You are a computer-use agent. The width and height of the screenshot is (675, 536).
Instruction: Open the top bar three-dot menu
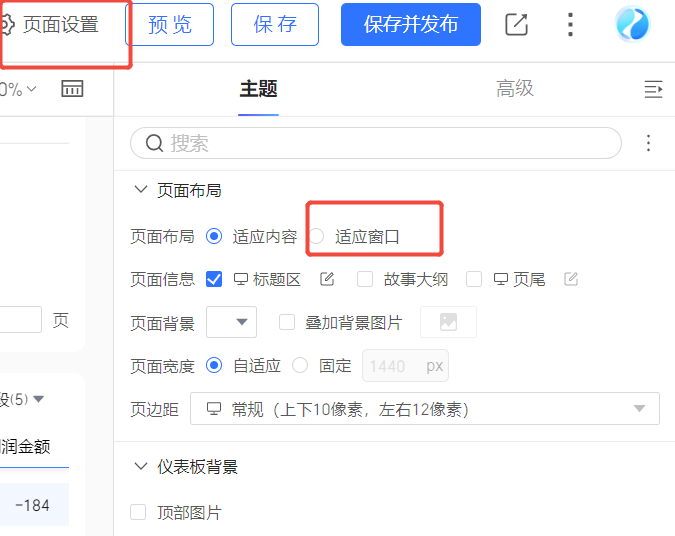pos(570,25)
